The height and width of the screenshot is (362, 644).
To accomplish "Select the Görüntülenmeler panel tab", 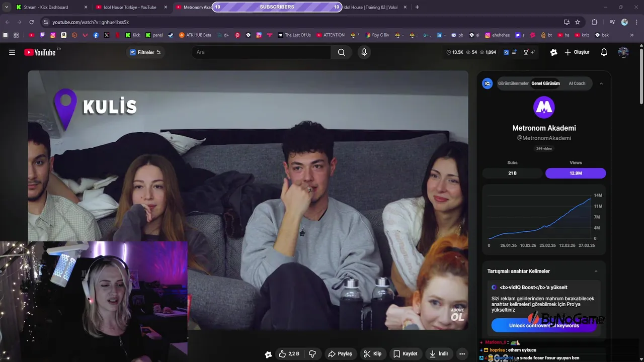I will pos(513,83).
